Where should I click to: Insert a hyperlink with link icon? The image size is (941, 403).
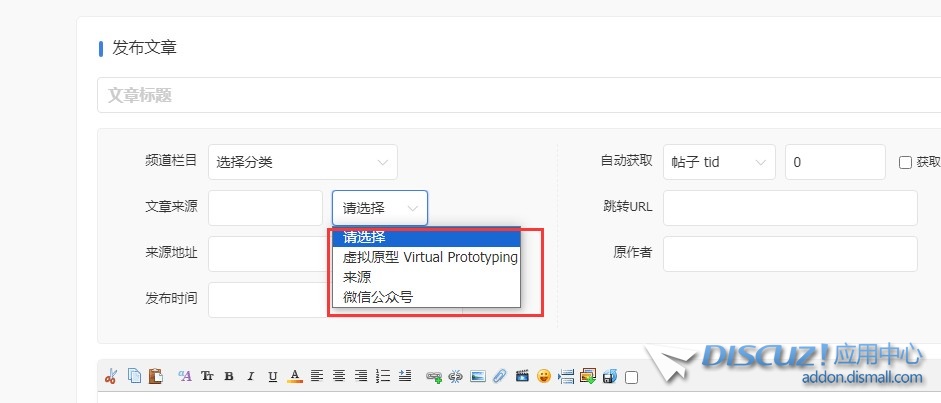[x=433, y=377]
